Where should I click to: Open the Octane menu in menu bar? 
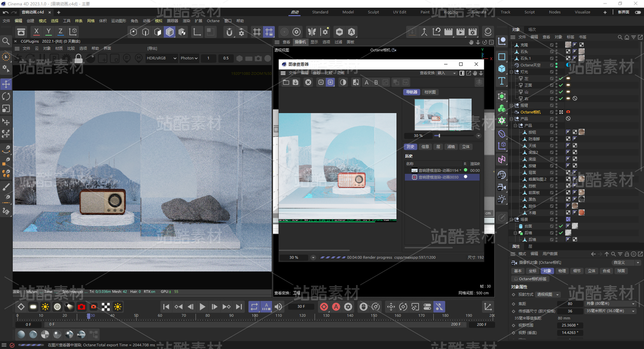(213, 21)
